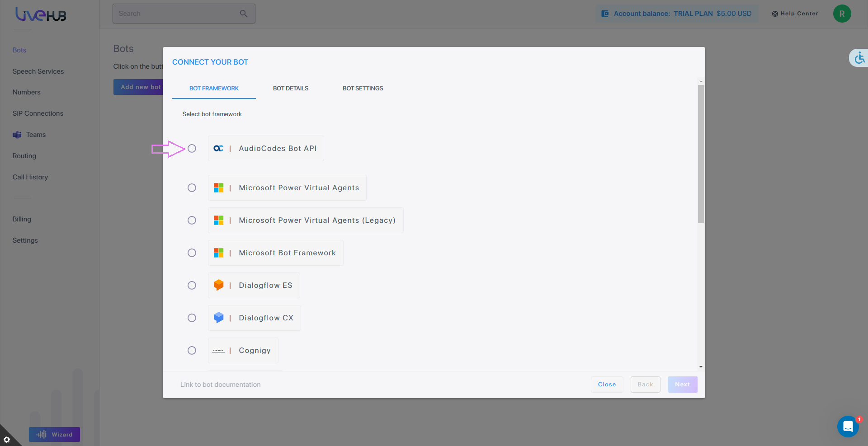Viewport: 868px width, 446px height.
Task: Choose the Microsoft Power Virtual Agents (Legacy) radio option
Action: [192, 220]
